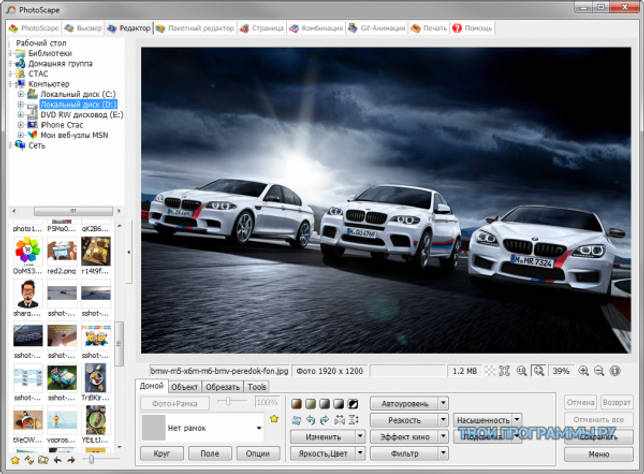
Task: Expand the Мои веб-узлы MSN node
Action: coord(21,135)
